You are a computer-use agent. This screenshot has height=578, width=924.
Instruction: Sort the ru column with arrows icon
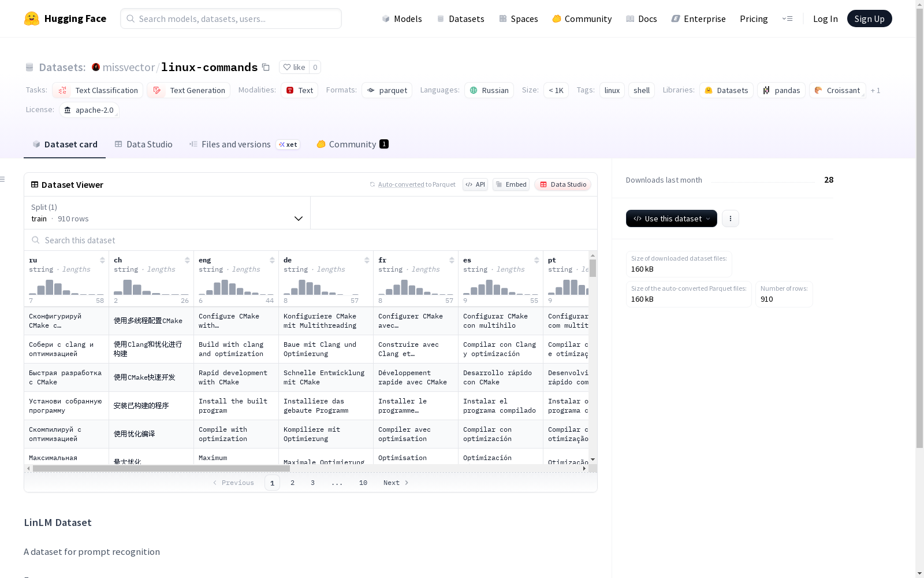[x=102, y=260]
